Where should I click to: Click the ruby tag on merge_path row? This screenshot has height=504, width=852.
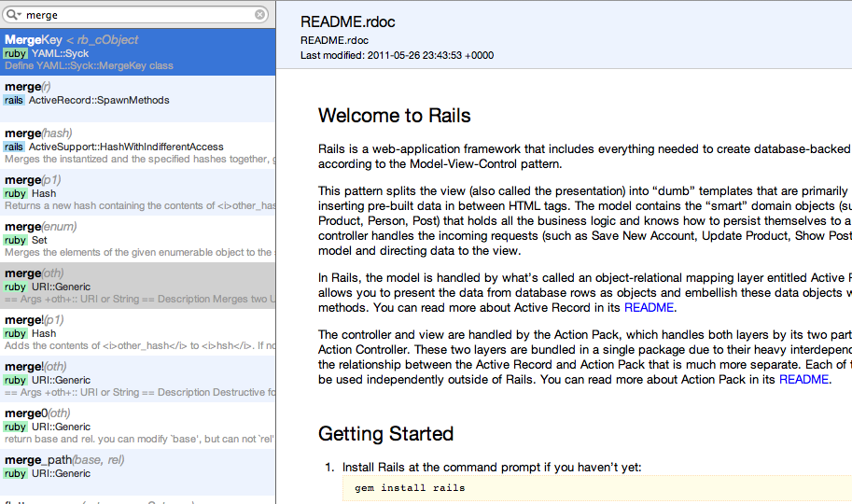15,473
